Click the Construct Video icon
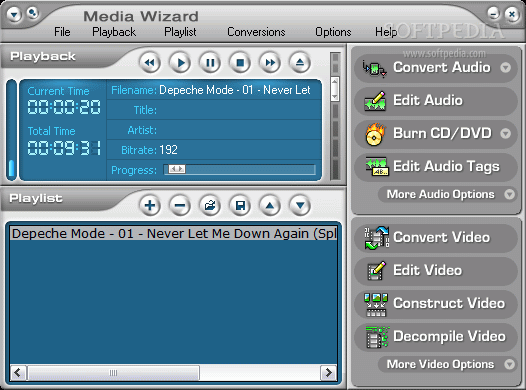The image size is (526, 390). click(x=376, y=304)
